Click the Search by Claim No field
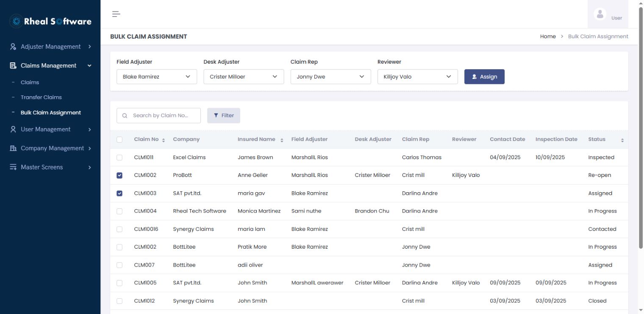 pos(158,115)
